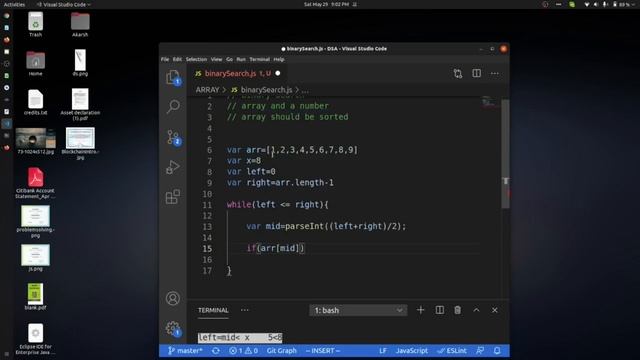The height and width of the screenshot is (360, 640).
Task: Open the Home folder desktop icon
Action: (x=36, y=64)
